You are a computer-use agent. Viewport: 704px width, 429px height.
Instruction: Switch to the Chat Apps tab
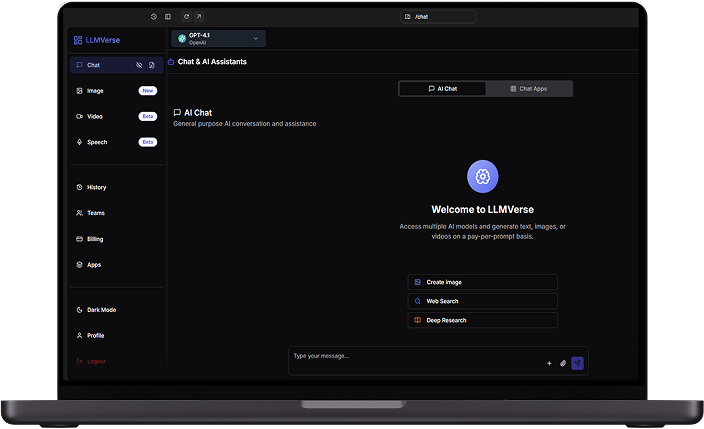click(528, 89)
